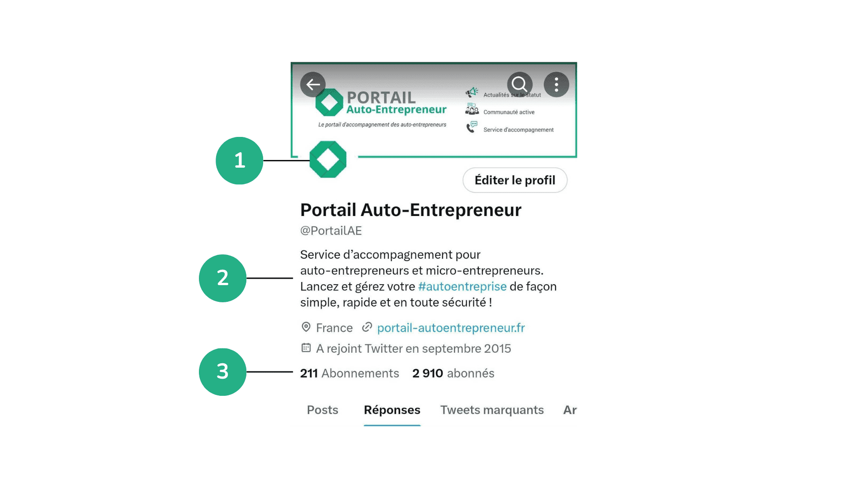This screenshot has width=868, height=488.
Task: Open the portail-autoentrepreneur.fr link
Action: [x=451, y=328]
